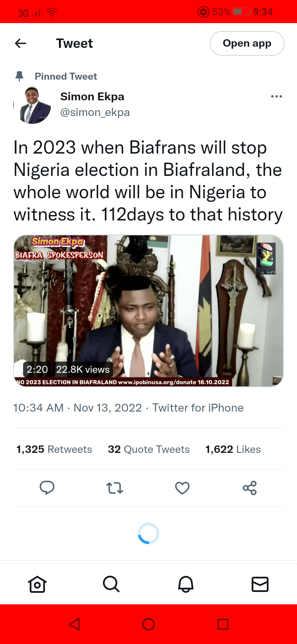
Task: Share the tweet via share icon
Action: [x=250, y=488]
